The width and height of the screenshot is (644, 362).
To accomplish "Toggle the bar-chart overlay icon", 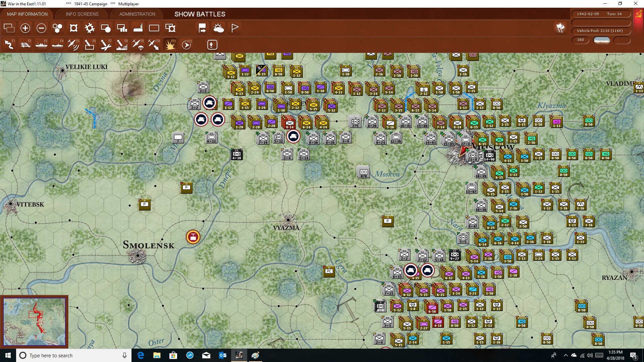I will (122, 28).
